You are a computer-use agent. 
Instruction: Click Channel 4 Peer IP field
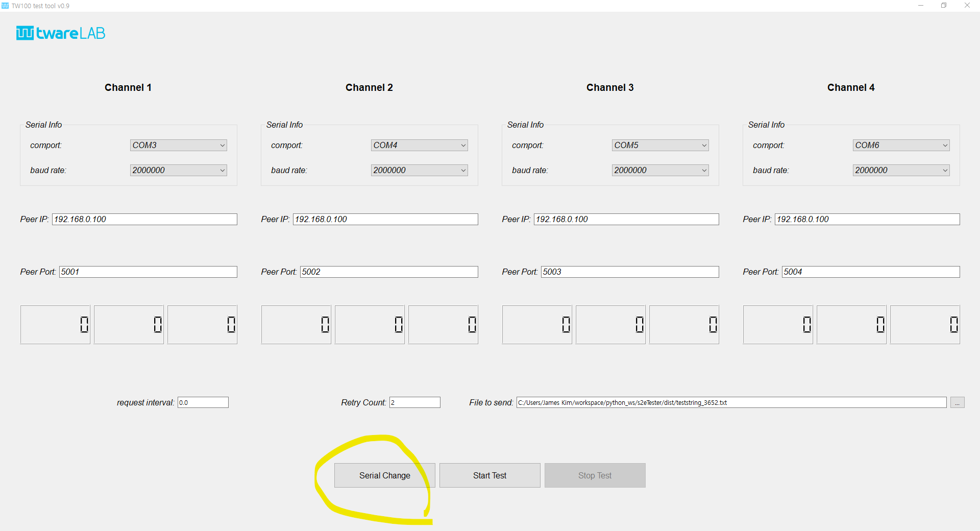click(x=867, y=219)
